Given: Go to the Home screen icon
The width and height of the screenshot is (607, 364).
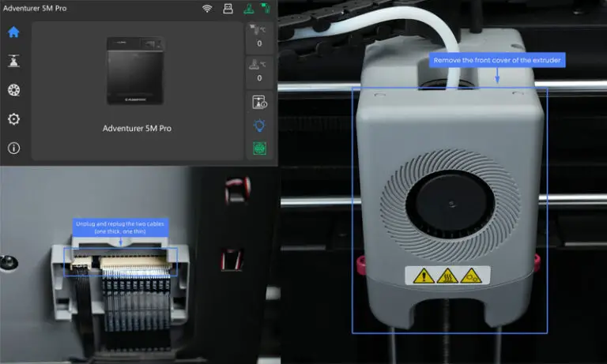Looking at the screenshot, I should coord(13,32).
